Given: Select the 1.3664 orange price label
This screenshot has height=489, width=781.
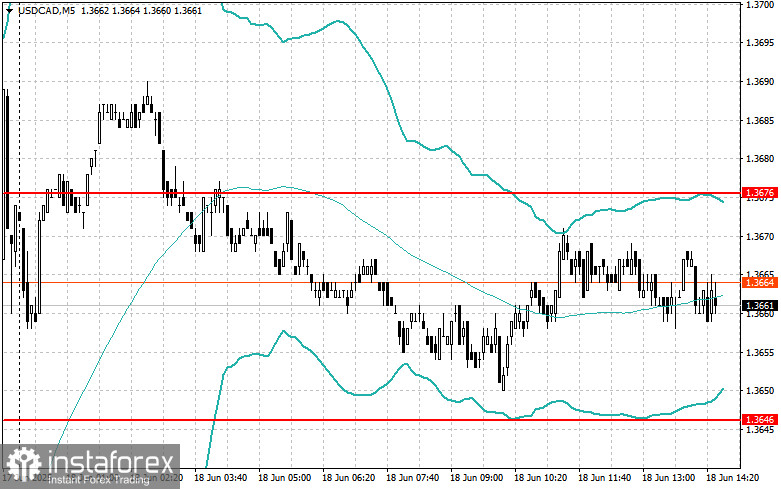Looking at the screenshot, I should pyautogui.click(x=760, y=283).
